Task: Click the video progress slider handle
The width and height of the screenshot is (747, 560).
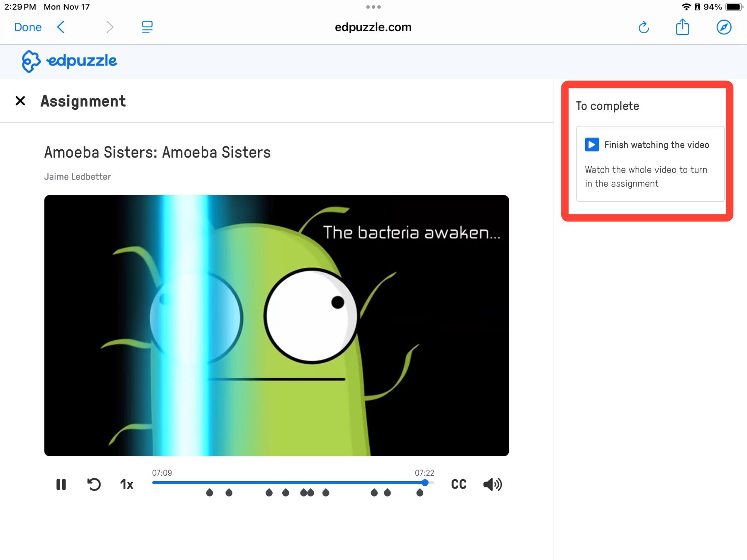Action: (425, 482)
